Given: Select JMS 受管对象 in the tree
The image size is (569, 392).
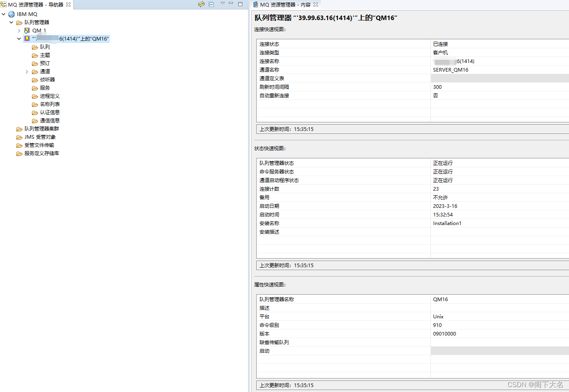Looking at the screenshot, I should coord(40,137).
